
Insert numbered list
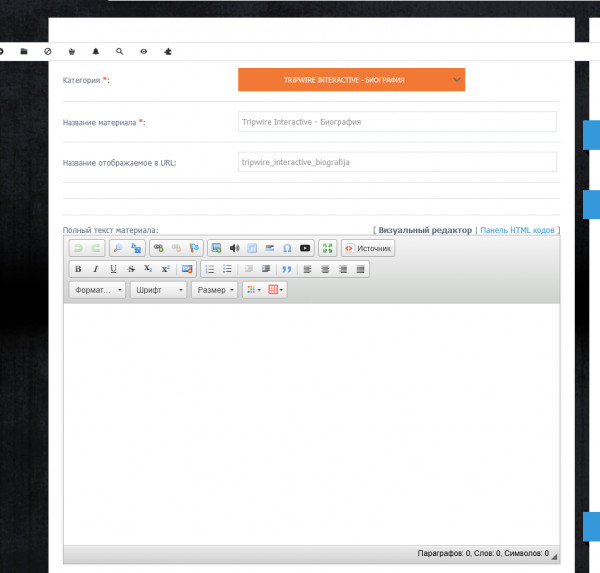210,269
